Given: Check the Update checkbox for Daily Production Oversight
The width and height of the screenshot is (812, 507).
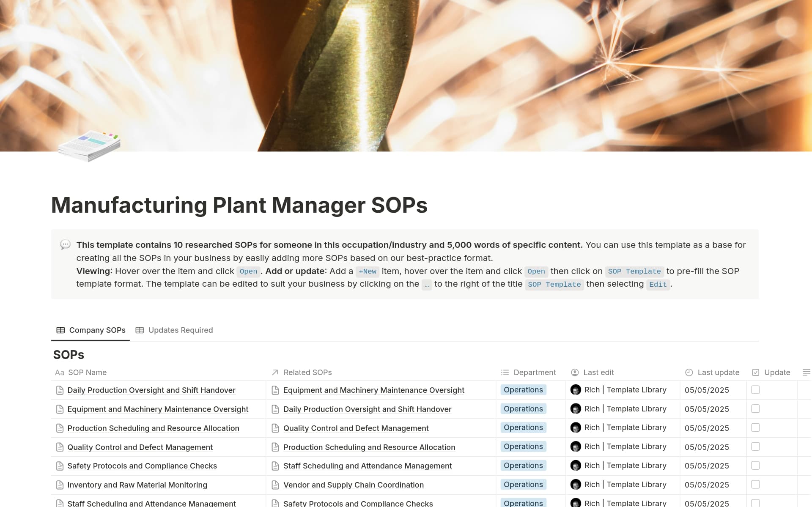Looking at the screenshot, I should point(755,390).
